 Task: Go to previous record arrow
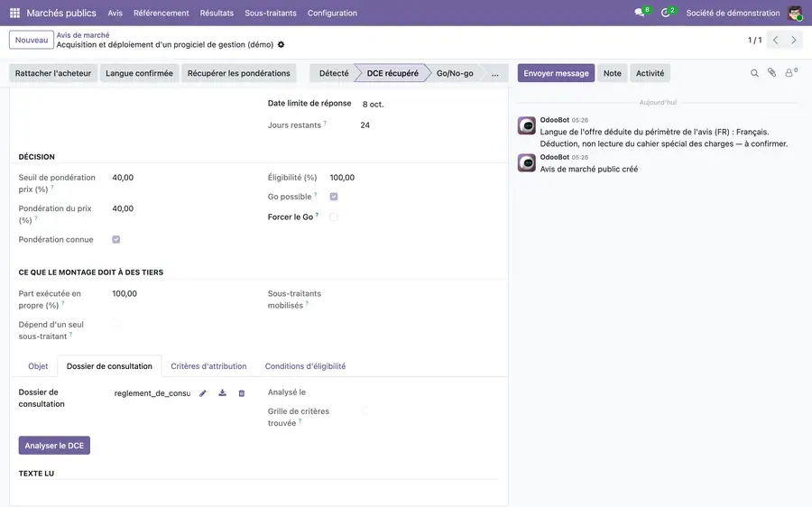775,40
